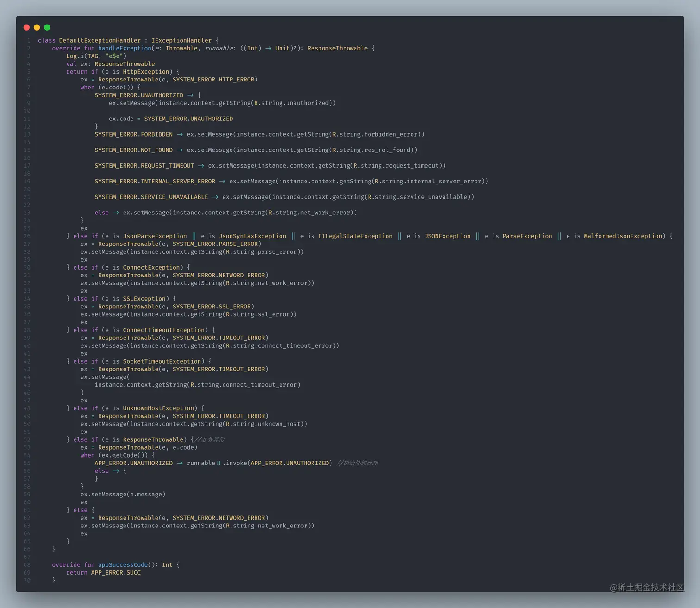Select SYSTEM_ERROR.INTERNAL_SERVER_ERROR branch label

[155, 182]
